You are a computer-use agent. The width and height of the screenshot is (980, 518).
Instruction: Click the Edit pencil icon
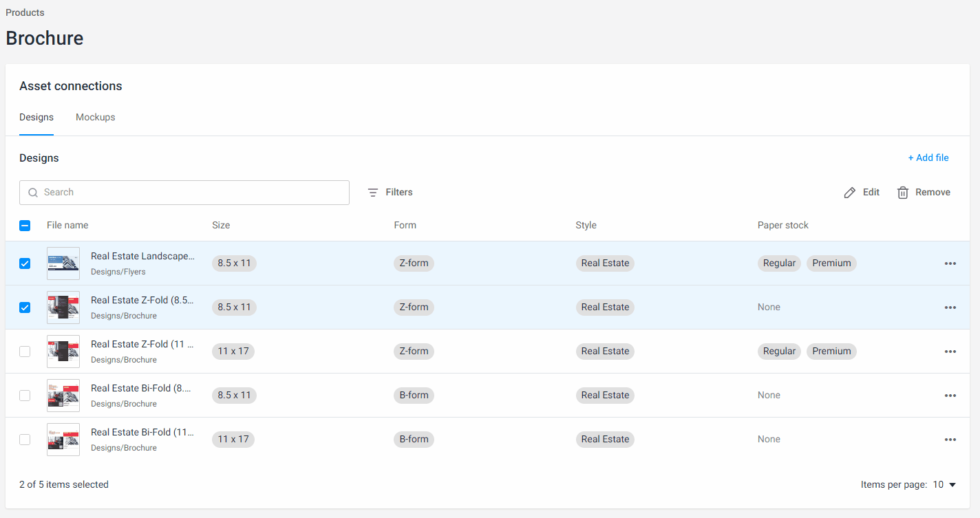pos(850,193)
